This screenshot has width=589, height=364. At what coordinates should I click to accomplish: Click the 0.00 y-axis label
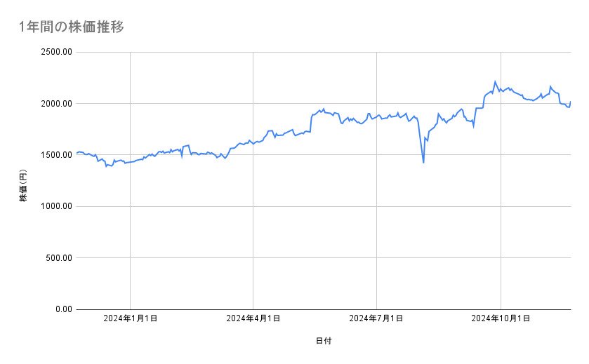tap(62, 309)
